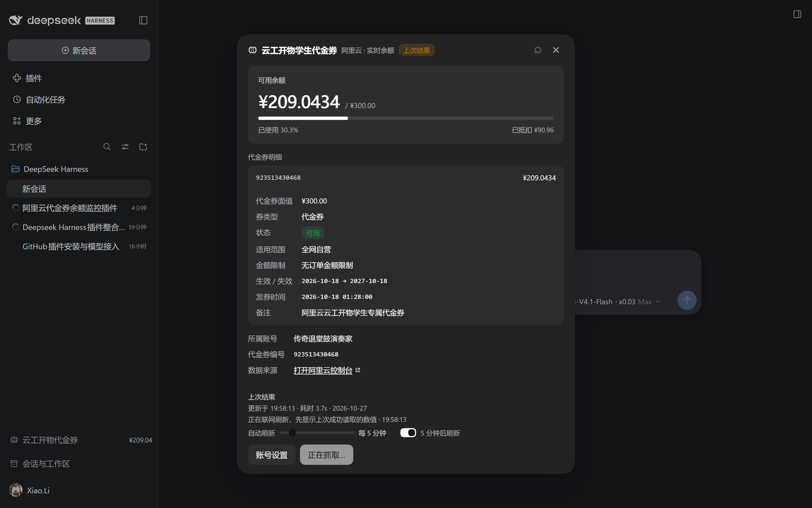Image resolution: width=812 pixels, height=508 pixels.
Task: Open GitHub插件安装与模型接入 conversation
Action: point(79,246)
